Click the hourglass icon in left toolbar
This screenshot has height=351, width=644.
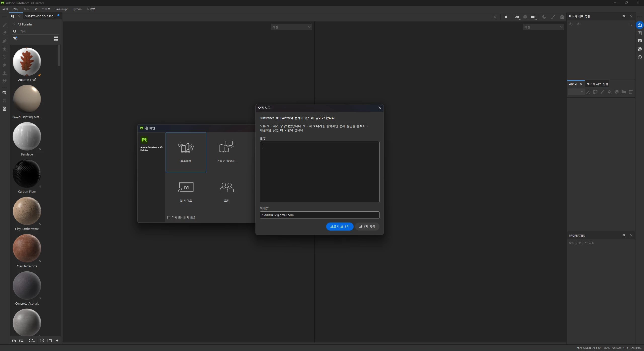coord(5,101)
